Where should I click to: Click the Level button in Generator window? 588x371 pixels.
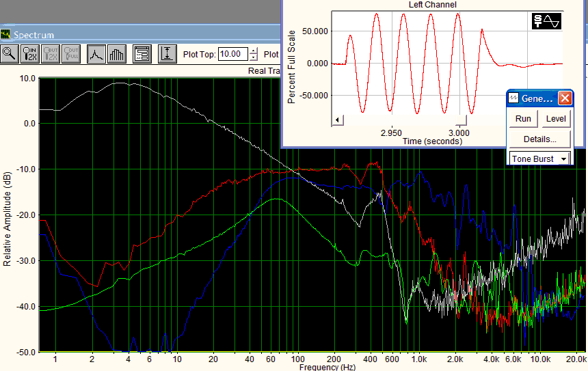coord(556,119)
